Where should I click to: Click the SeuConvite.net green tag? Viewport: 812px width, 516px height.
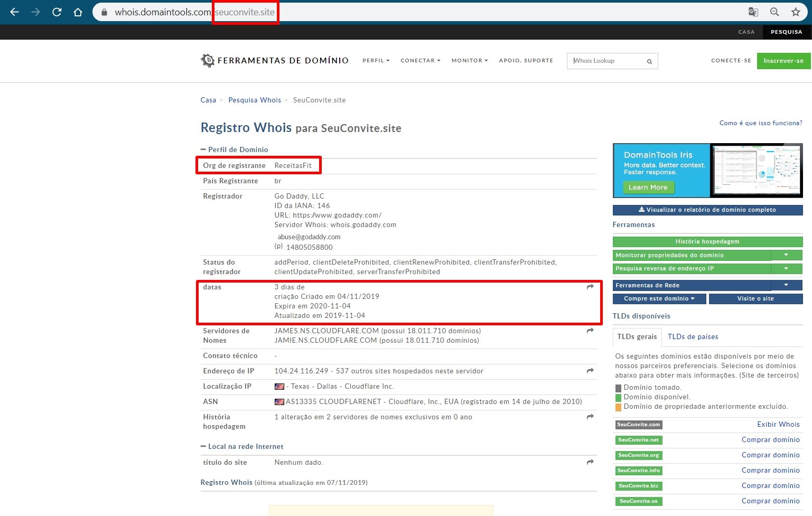click(x=639, y=440)
